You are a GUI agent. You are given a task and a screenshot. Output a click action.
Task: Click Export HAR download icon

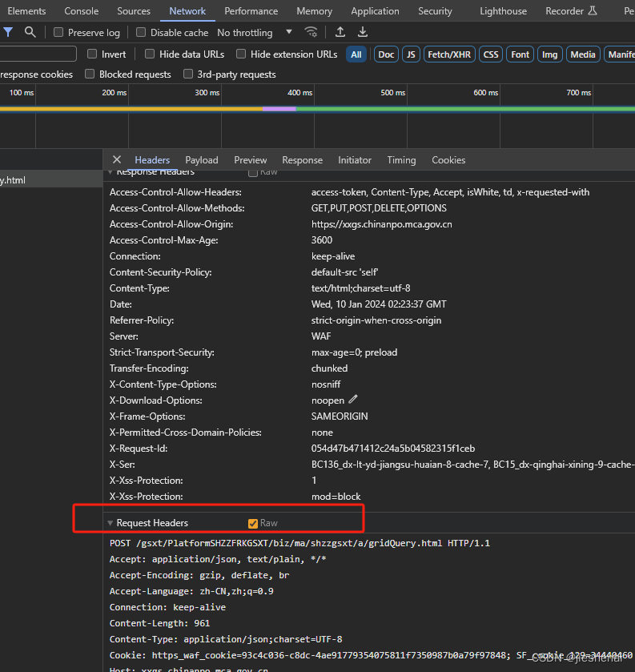tap(363, 32)
